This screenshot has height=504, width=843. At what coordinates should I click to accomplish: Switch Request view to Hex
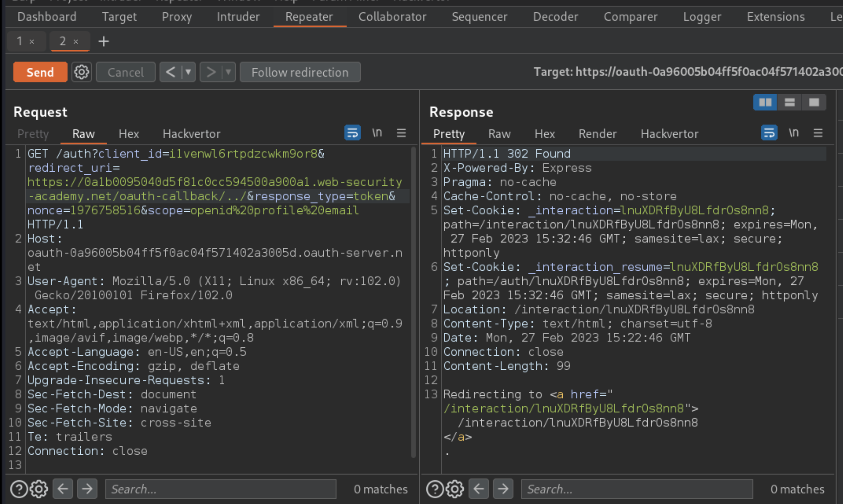[129, 134]
